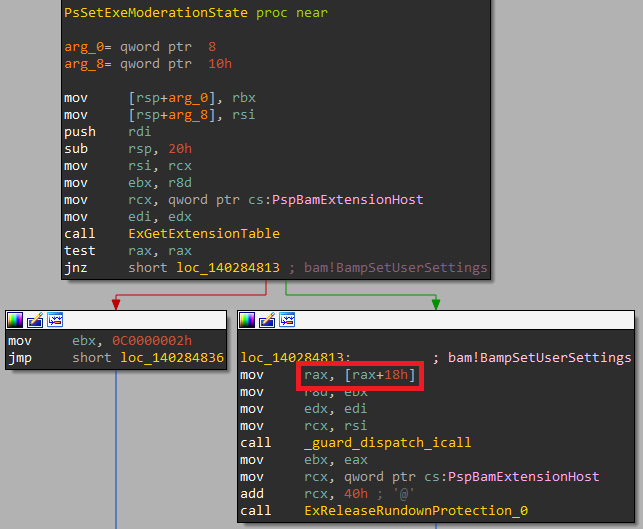The image size is (643, 529).
Task: Click 'mov ebx, eax' instruction
Action: click(304, 460)
